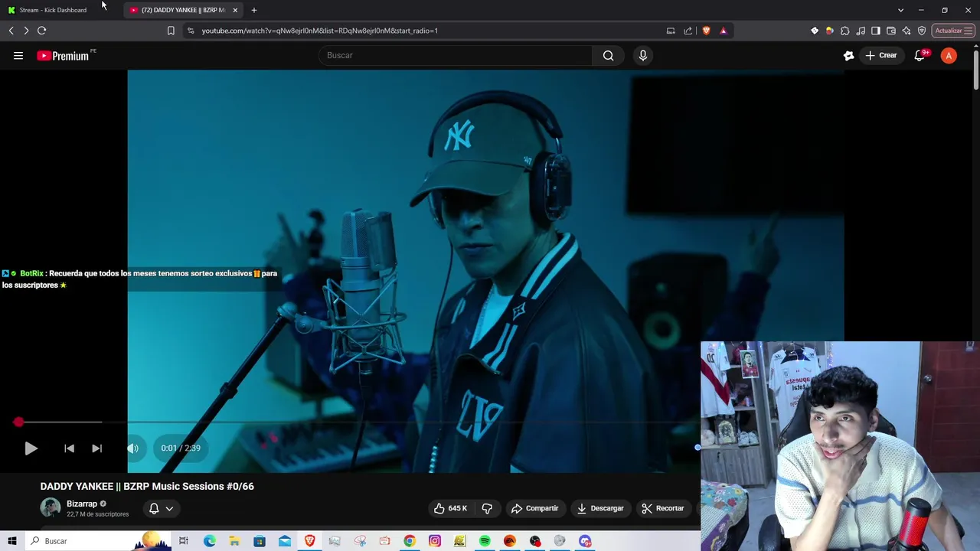
Task: Click the YouTube search magnifier button
Action: click(608, 55)
